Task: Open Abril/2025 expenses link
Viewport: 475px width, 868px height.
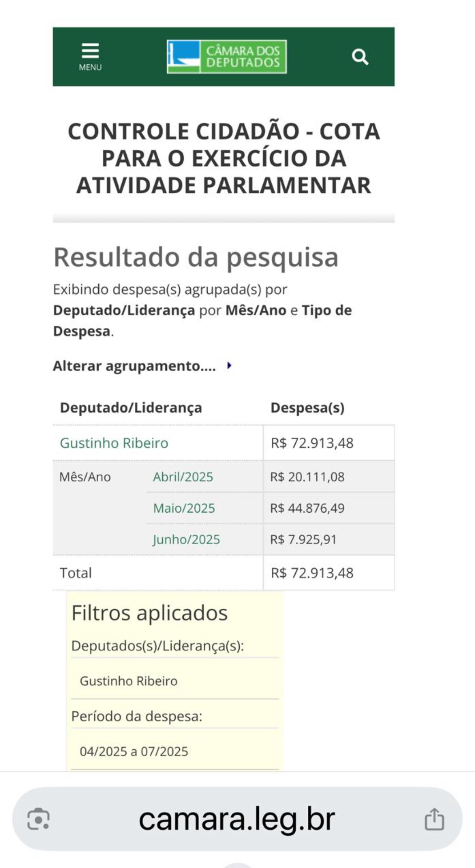Action: (183, 477)
